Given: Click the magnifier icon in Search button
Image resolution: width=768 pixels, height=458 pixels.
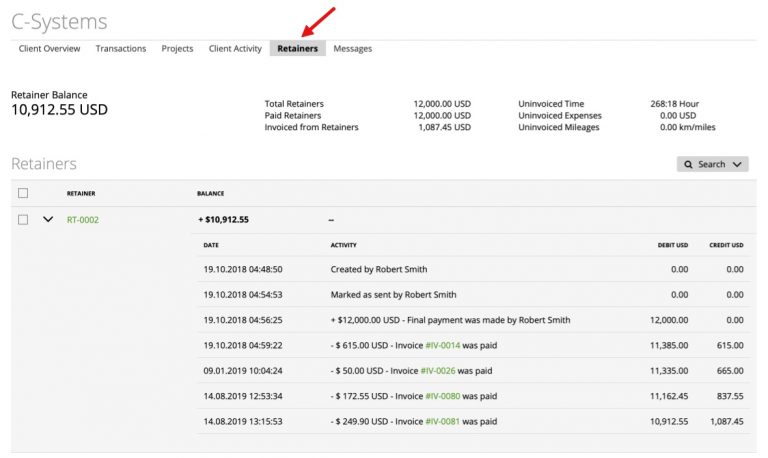Looking at the screenshot, I should coord(688,164).
